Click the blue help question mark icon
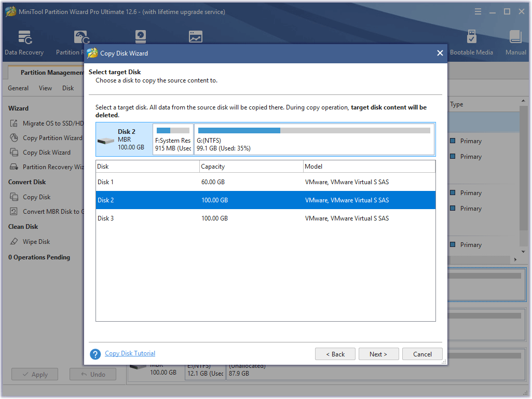 click(96, 354)
